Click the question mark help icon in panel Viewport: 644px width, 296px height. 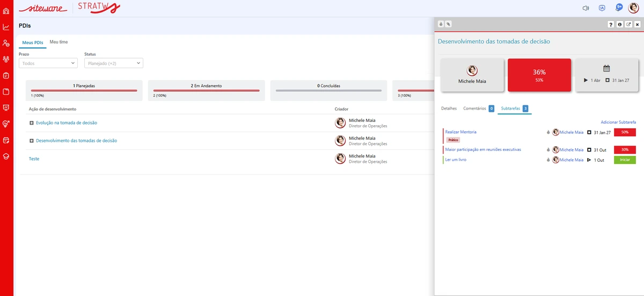(x=611, y=24)
